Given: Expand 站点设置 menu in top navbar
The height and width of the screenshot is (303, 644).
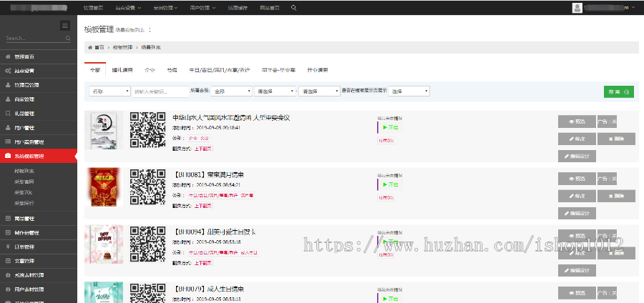Looking at the screenshot, I should click(128, 8).
